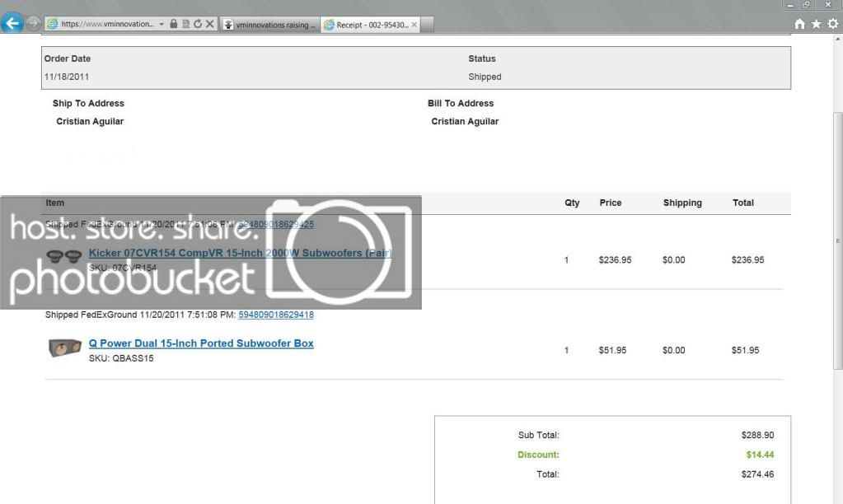Viewport: 843px width, 504px height.
Task: Click the Kicker subwoofers product thumbnail
Action: point(64,256)
